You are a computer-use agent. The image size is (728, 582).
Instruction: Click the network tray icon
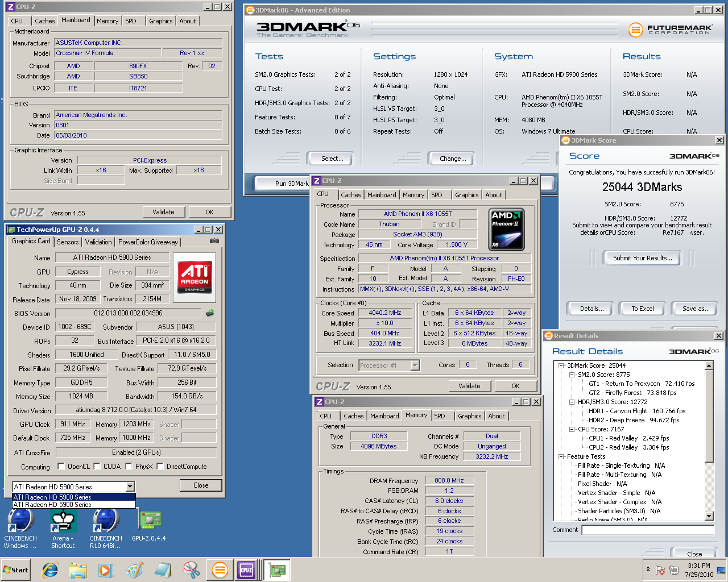tap(674, 570)
